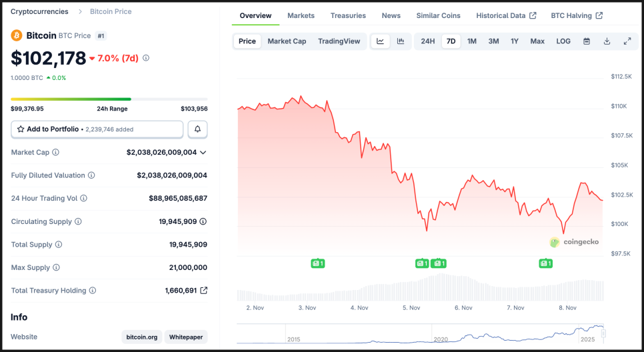Open the Total Treasury Holding external link icon
644x352 pixels.
point(204,291)
